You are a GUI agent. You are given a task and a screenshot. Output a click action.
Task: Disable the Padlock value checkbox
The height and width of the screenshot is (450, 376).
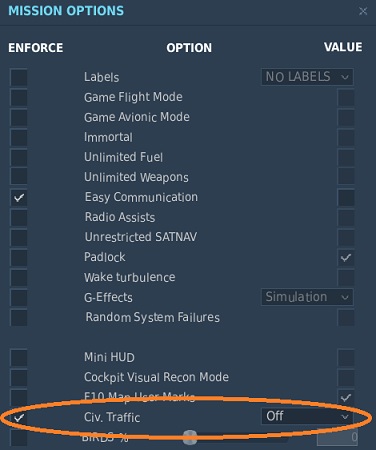(x=346, y=257)
